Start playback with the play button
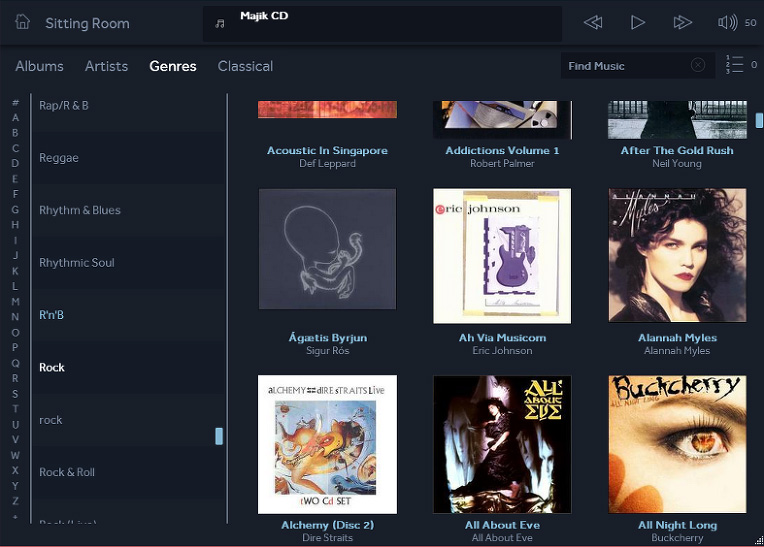 pos(637,22)
